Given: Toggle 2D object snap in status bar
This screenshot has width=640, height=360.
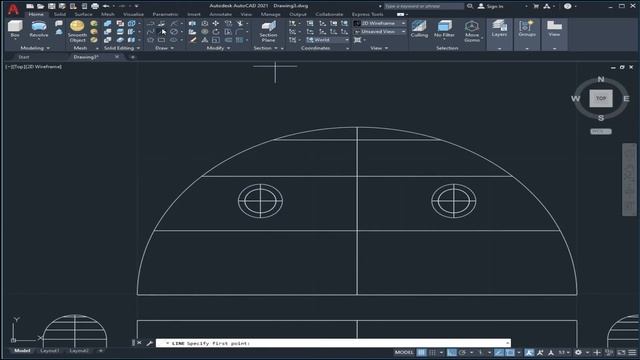Looking at the screenshot, I should (x=510, y=352).
